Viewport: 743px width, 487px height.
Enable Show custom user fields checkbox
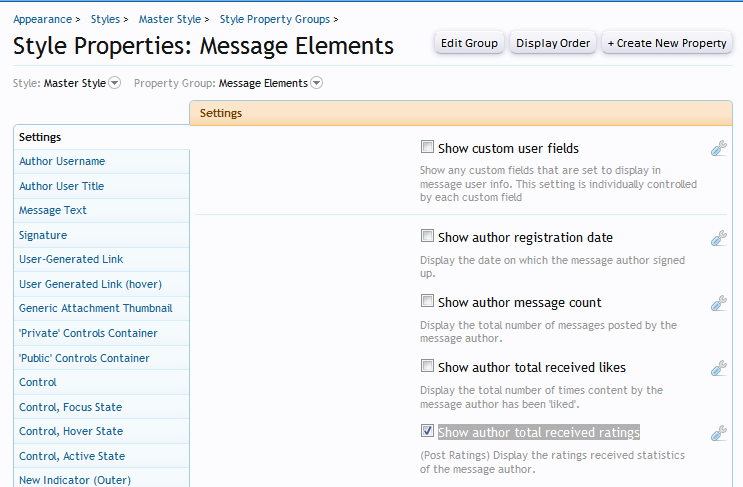(427, 147)
